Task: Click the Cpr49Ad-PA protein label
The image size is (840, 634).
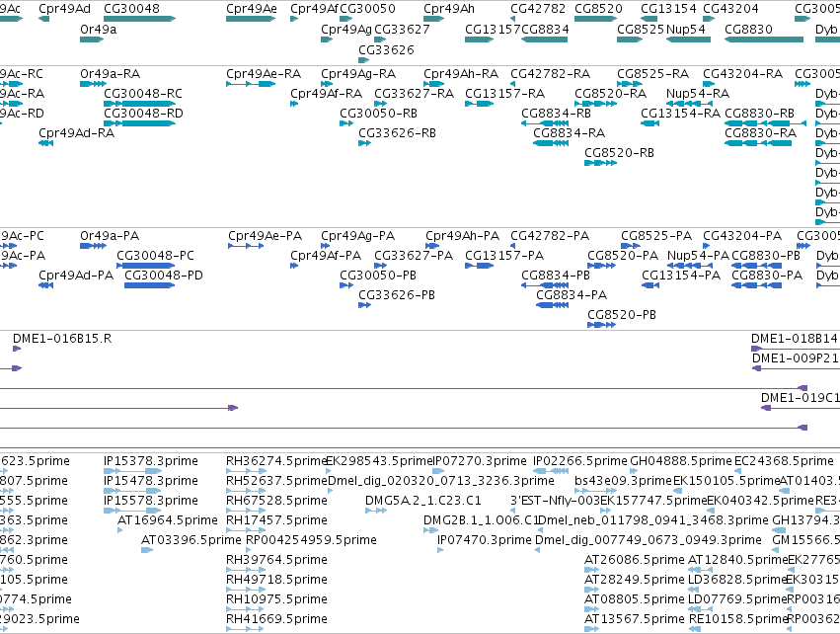Action: [76, 276]
